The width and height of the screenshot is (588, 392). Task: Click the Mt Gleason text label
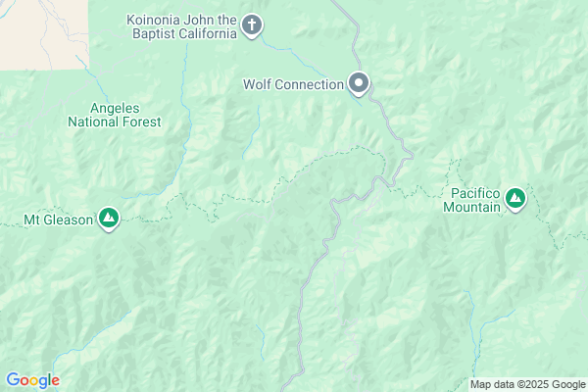[58, 220]
